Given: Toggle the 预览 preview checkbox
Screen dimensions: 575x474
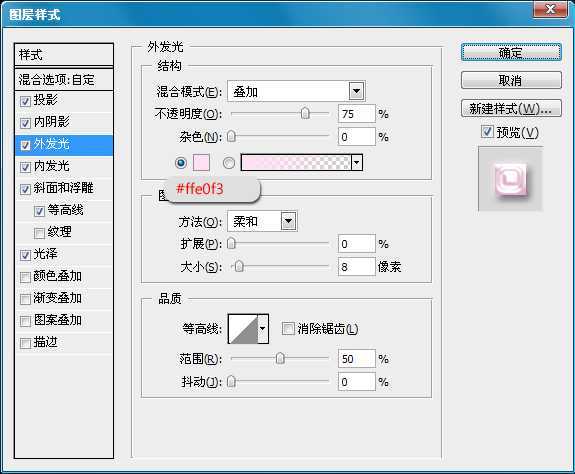Looking at the screenshot, I should coord(487,131).
